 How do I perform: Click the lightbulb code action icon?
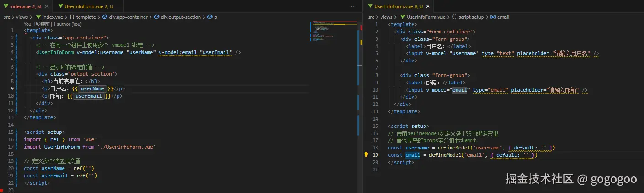(366, 155)
